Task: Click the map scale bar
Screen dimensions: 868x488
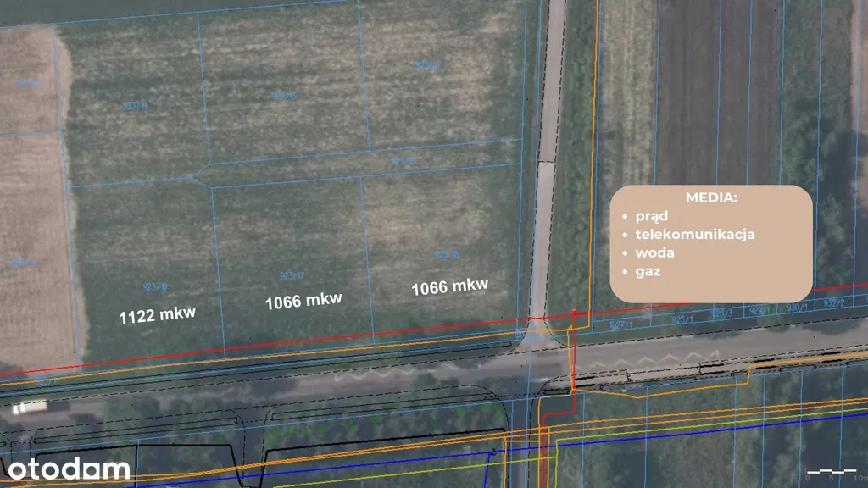Action: (x=831, y=471)
